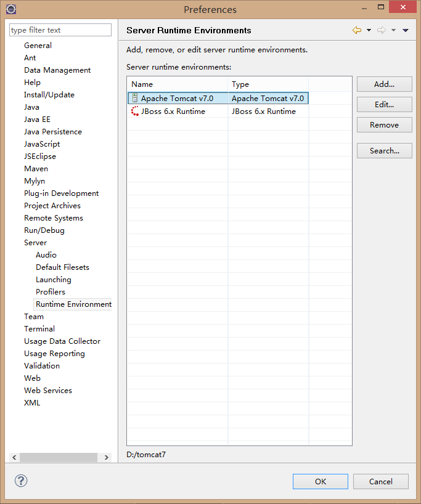Select Java EE in preferences tree
Screen dimensions: 421x504
(37, 120)
